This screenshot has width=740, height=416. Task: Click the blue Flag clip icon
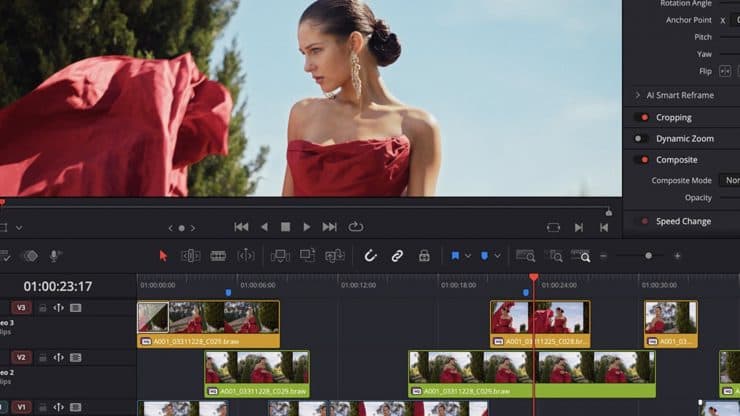point(455,256)
